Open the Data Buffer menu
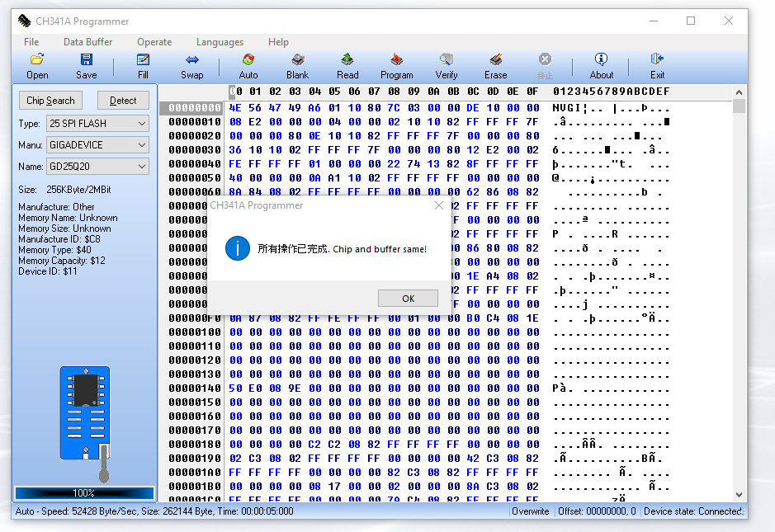Image resolution: width=775 pixels, height=532 pixels. tap(88, 42)
